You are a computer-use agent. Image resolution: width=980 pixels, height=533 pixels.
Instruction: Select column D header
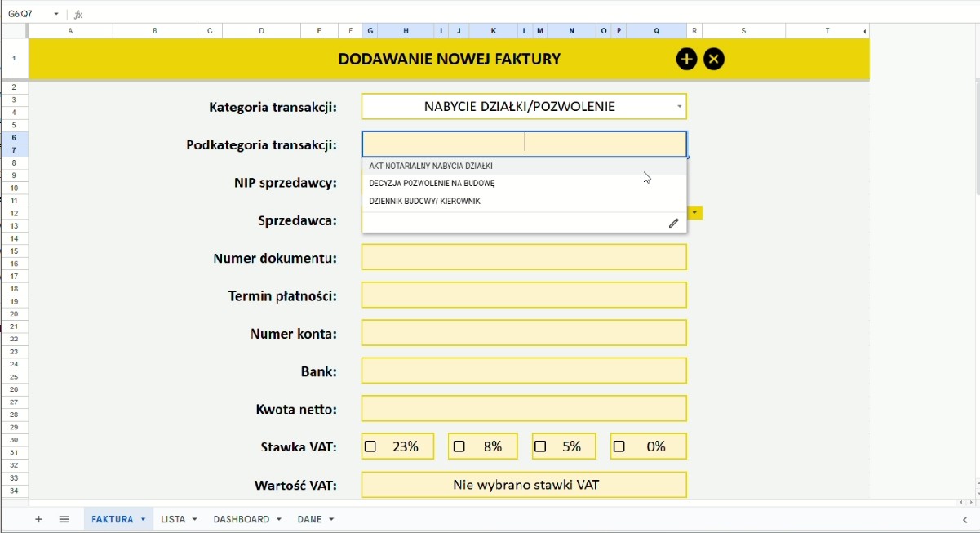(262, 31)
